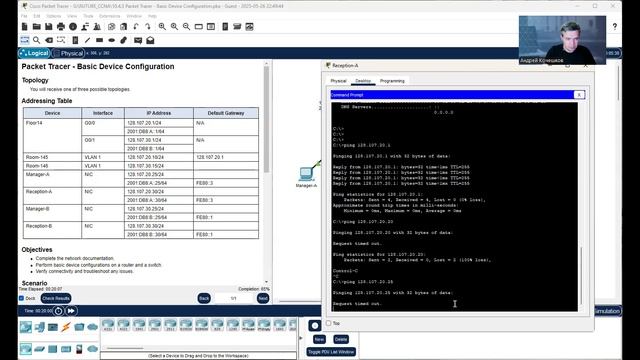
Task: Click the Add Simple PDU closed envelope icon
Action: point(138,40)
